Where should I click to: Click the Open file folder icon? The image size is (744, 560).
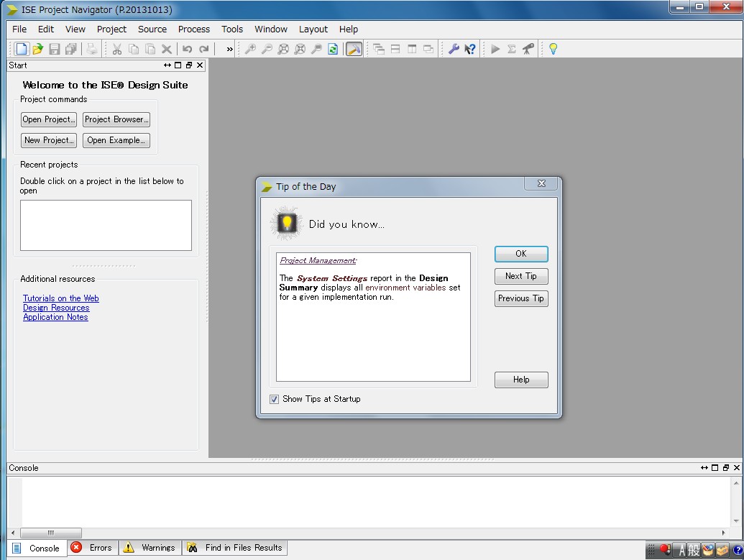point(38,49)
